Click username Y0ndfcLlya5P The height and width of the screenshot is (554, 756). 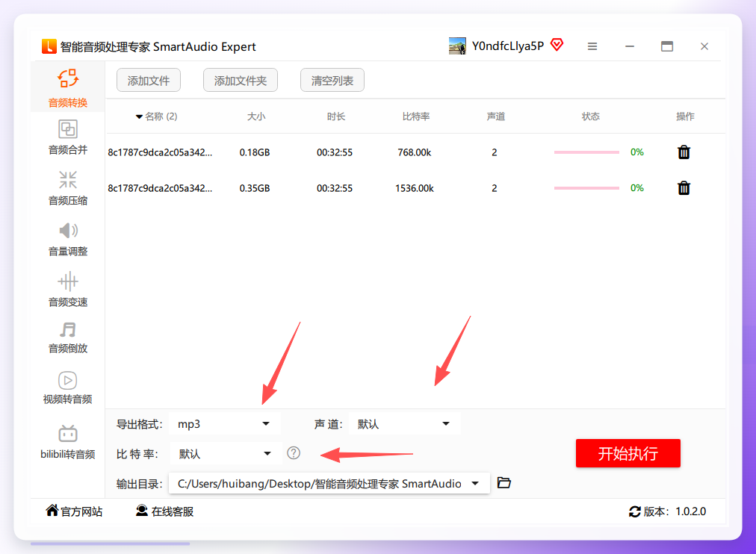coord(508,46)
